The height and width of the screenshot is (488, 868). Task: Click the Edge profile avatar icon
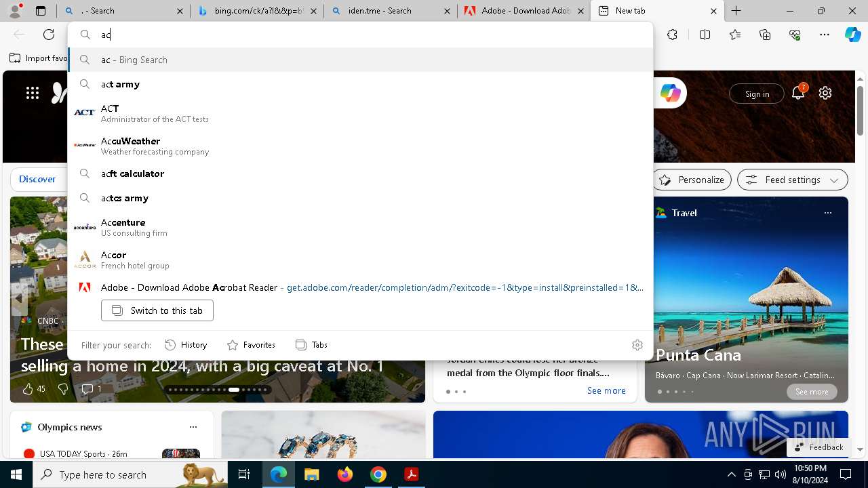tap(15, 11)
